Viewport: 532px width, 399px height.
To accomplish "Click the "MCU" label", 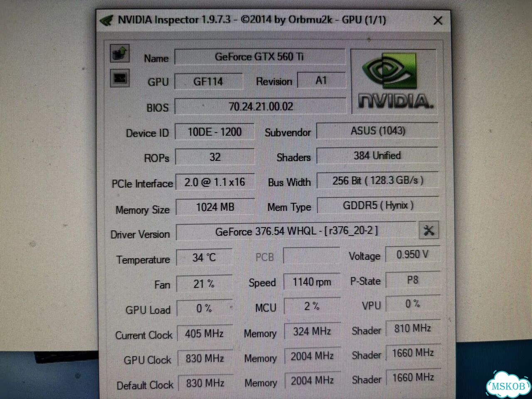I will (x=266, y=308).
